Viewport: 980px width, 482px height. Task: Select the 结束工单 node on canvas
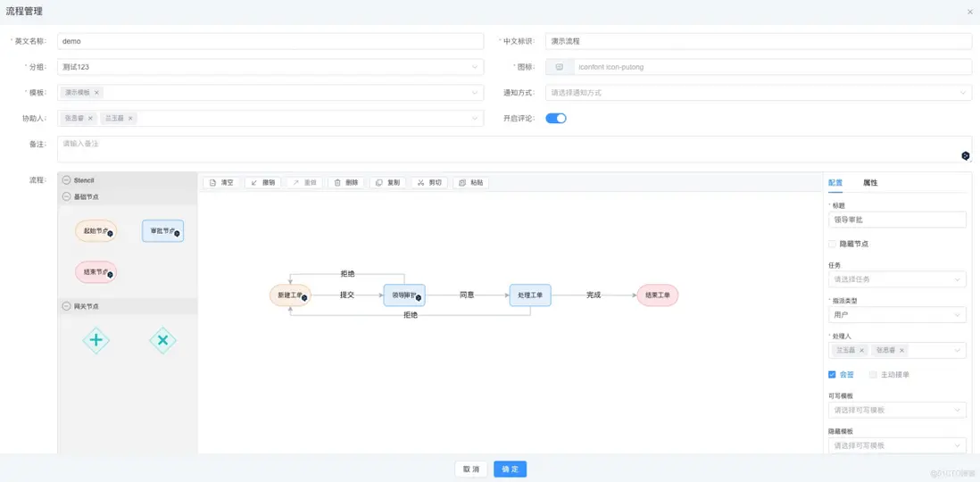coord(658,295)
